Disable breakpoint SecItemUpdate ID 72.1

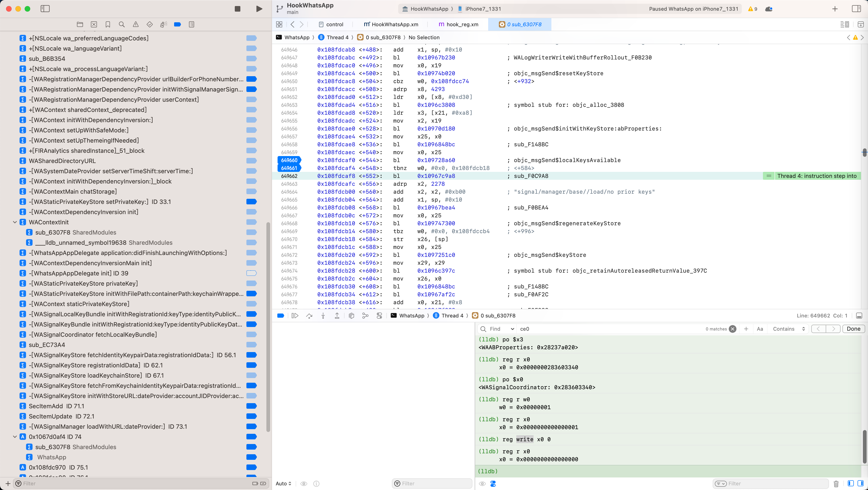click(251, 416)
